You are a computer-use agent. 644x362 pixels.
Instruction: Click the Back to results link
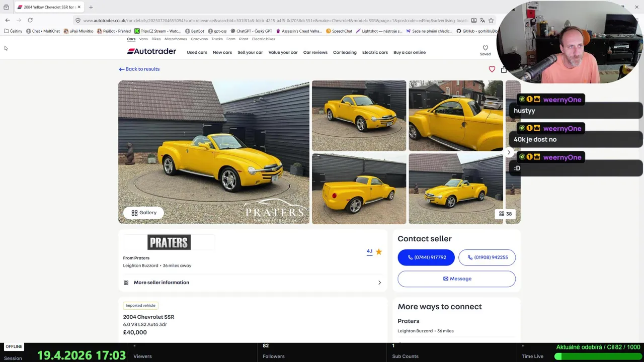pos(139,69)
